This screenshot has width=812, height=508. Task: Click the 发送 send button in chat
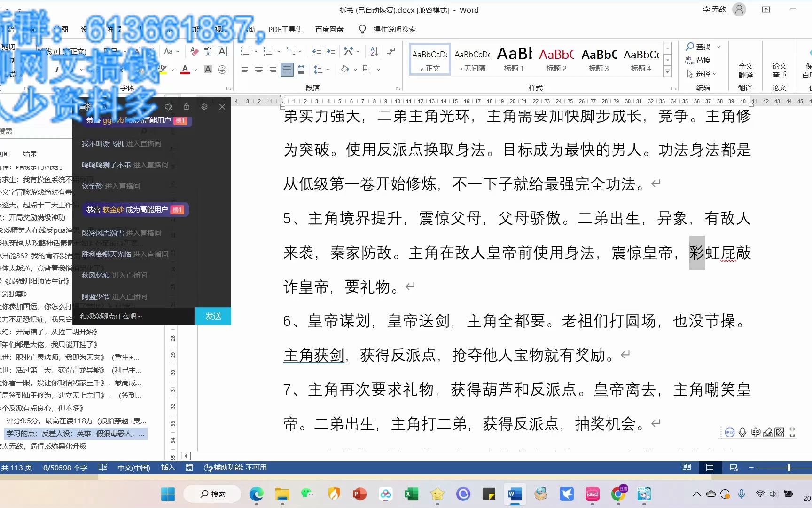(x=213, y=316)
